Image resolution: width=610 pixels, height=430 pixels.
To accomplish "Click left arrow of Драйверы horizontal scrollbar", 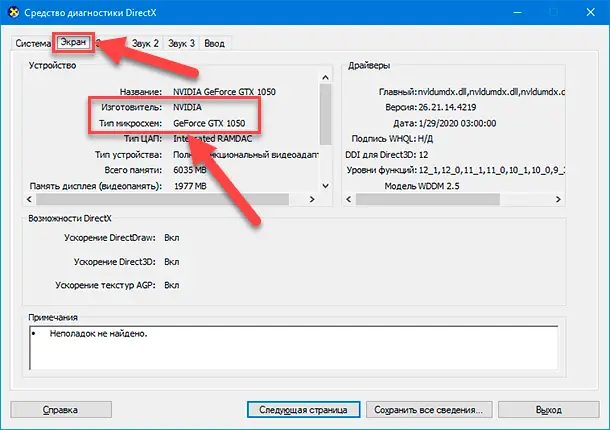I will click(349, 199).
